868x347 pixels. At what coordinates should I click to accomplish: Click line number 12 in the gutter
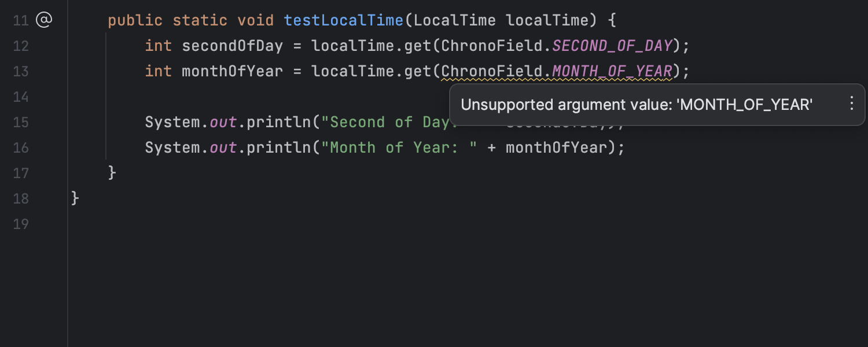21,46
